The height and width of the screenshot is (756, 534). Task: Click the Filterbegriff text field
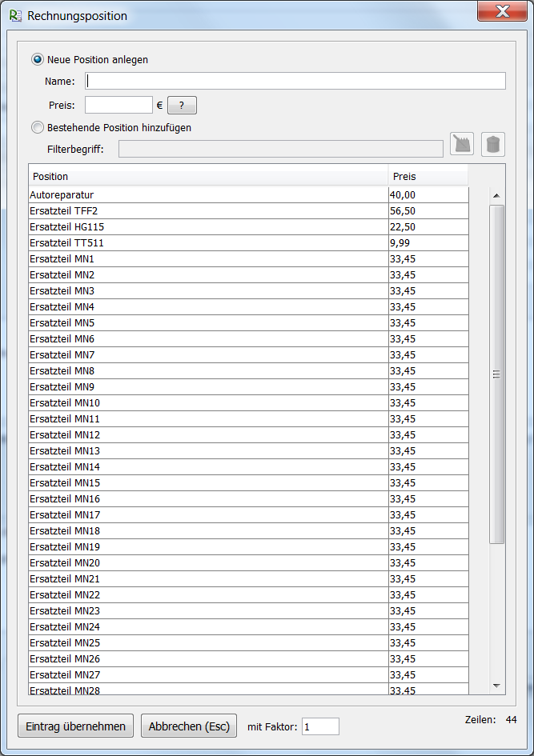280,149
